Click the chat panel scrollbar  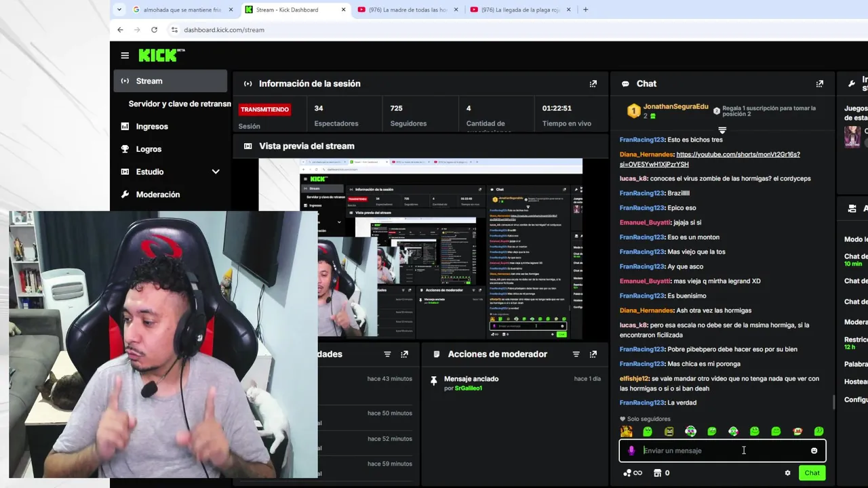click(x=833, y=402)
